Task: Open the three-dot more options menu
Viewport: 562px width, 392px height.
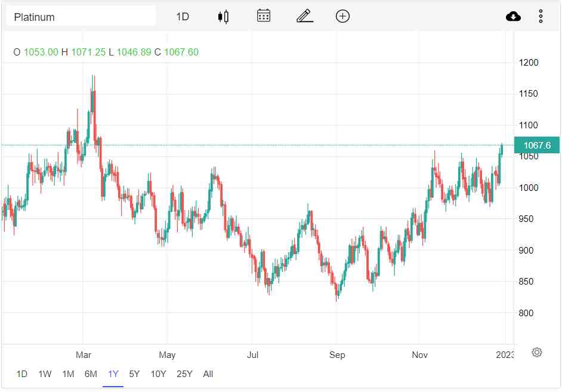Action: 541,17
